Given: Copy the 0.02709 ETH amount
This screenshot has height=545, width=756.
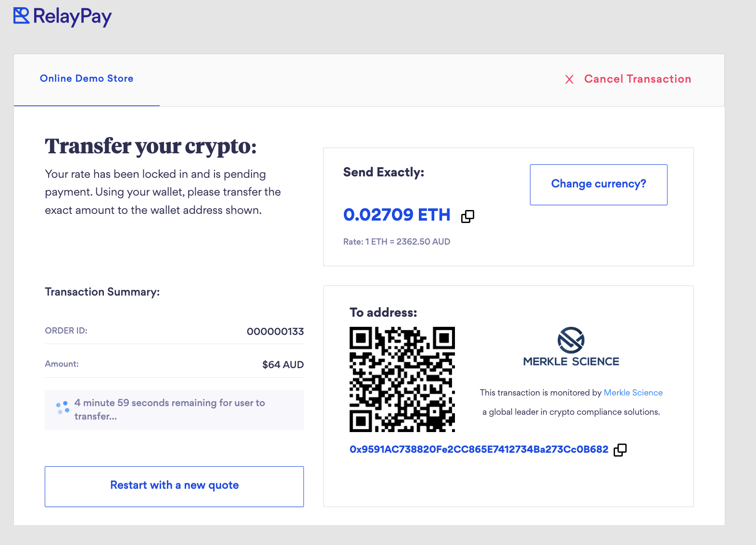Looking at the screenshot, I should [x=467, y=216].
